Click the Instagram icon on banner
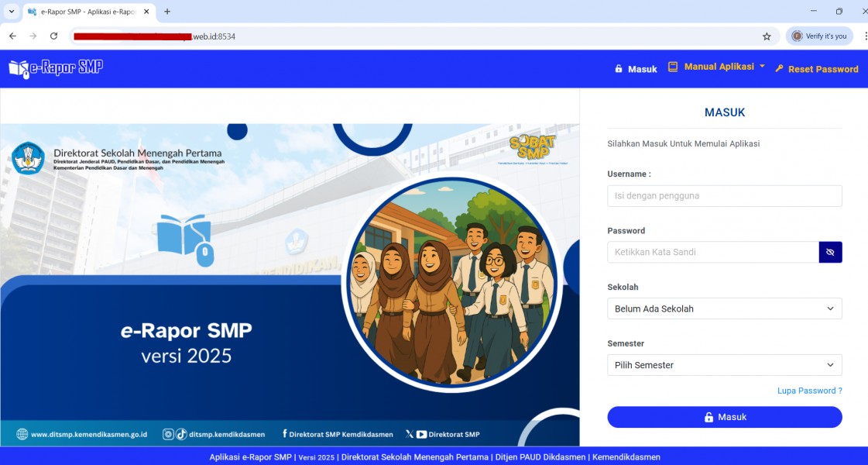868x465 pixels. click(x=168, y=435)
